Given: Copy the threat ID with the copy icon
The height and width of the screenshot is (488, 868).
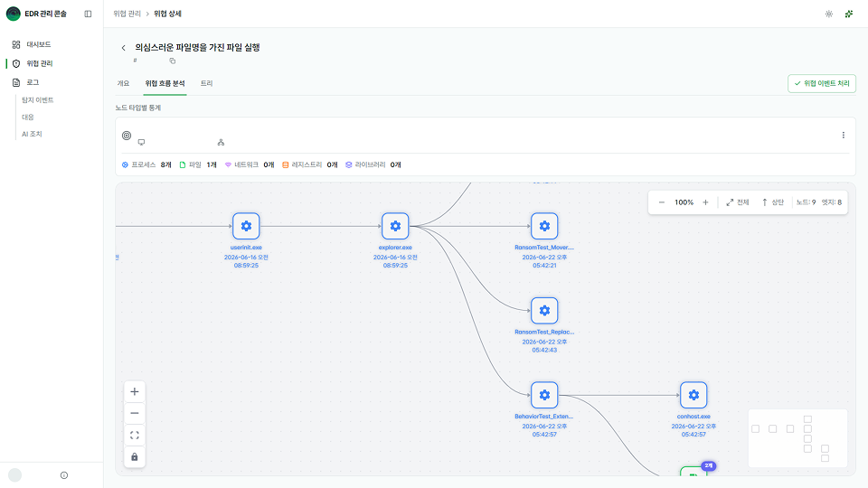Looking at the screenshot, I should [172, 61].
